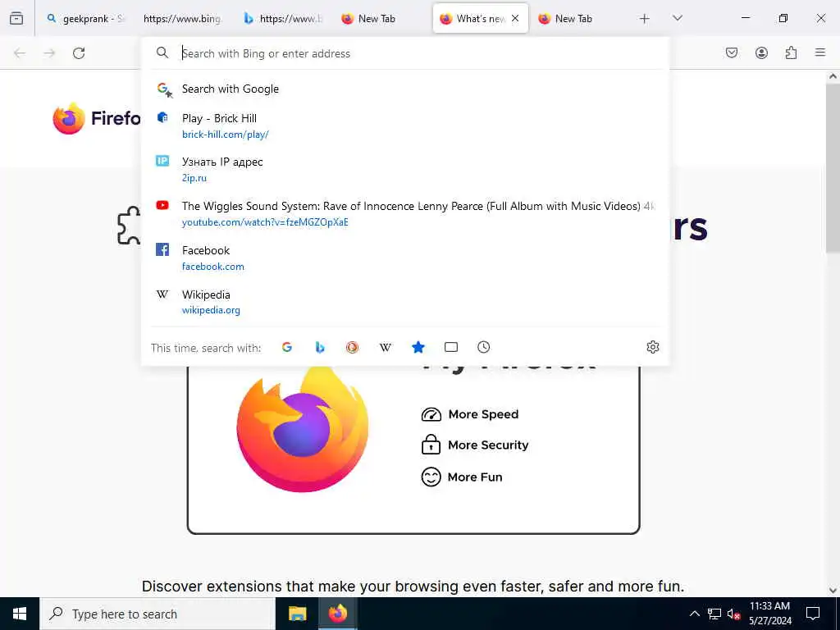Search this time with Wikipedia icon
The width and height of the screenshot is (840, 630).
[386, 347]
